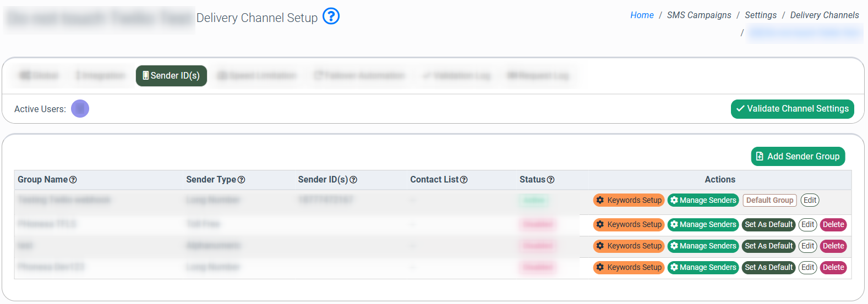Open Keywords Setup in the last row
This screenshot has height=304, width=868.
pos(629,268)
